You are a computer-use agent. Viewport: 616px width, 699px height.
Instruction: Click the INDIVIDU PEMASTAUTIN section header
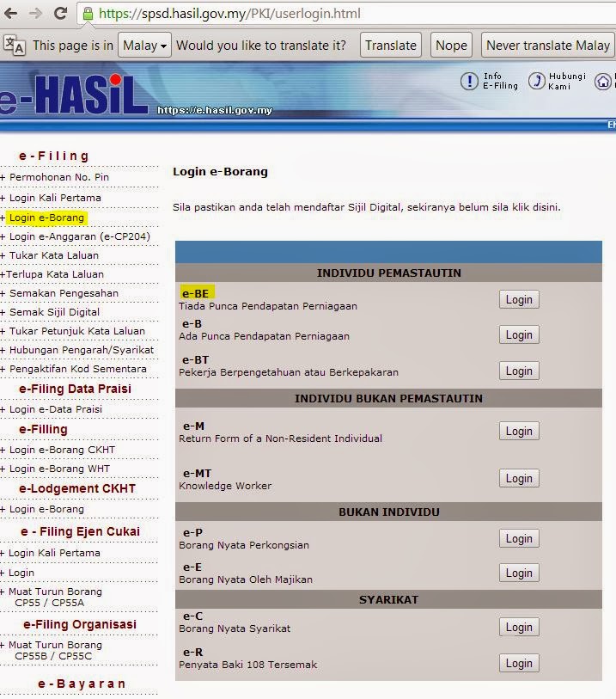point(389,273)
